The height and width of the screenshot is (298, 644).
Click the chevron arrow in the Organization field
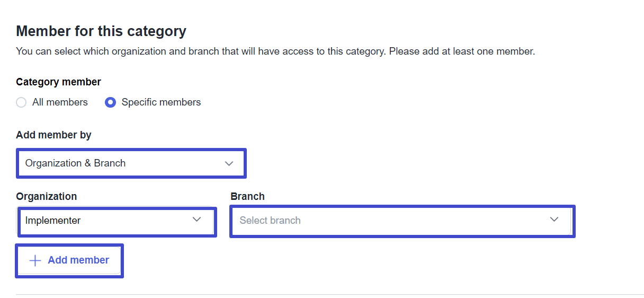click(196, 220)
